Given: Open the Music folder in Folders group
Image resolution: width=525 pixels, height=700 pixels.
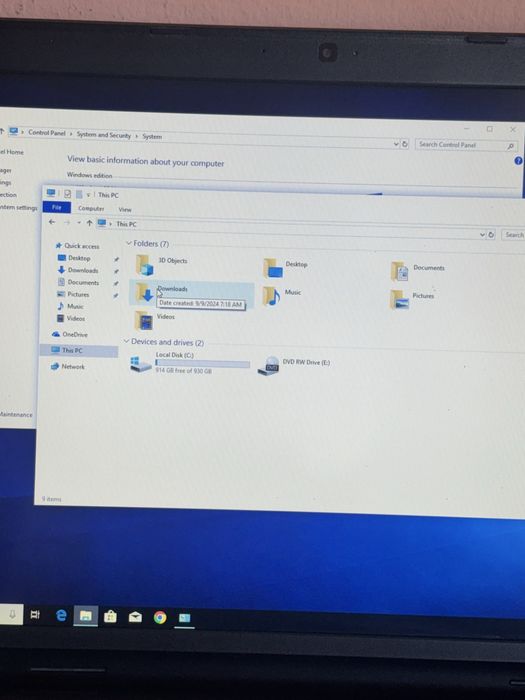Looking at the screenshot, I should (x=282, y=296).
